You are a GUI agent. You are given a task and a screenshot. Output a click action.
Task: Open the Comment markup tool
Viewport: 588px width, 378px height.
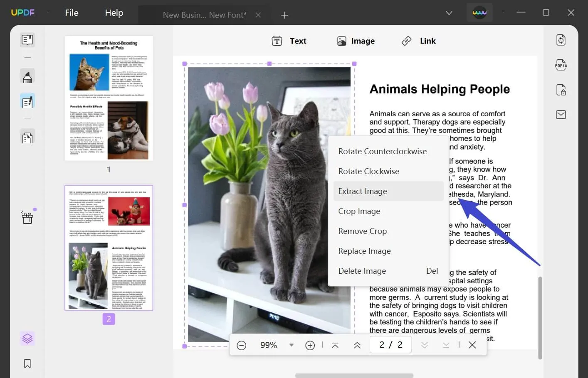tap(27, 76)
